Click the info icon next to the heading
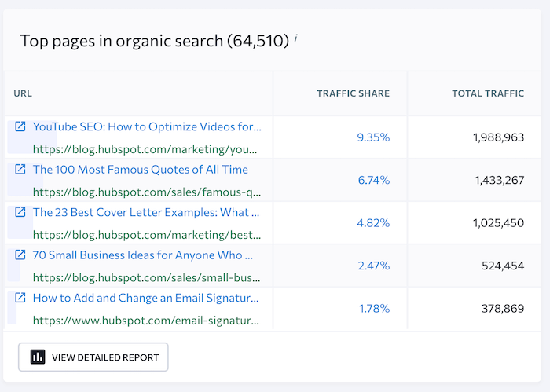The image size is (550, 392). [295, 38]
